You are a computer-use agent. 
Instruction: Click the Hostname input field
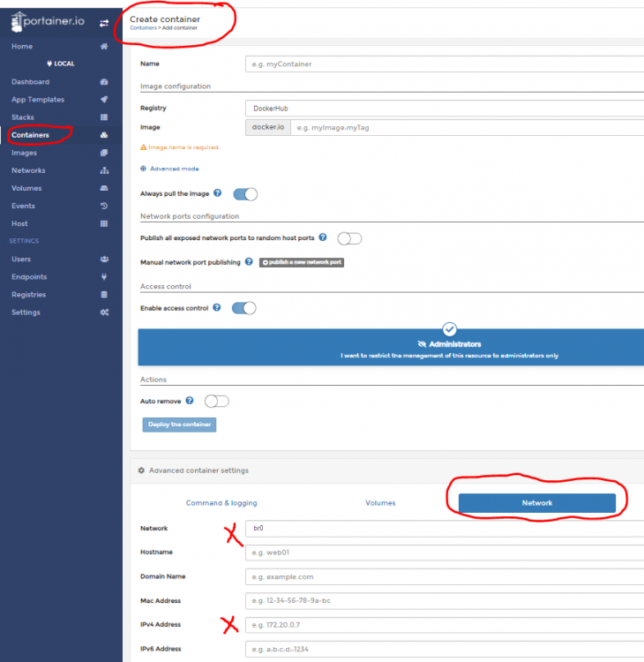[445, 553]
